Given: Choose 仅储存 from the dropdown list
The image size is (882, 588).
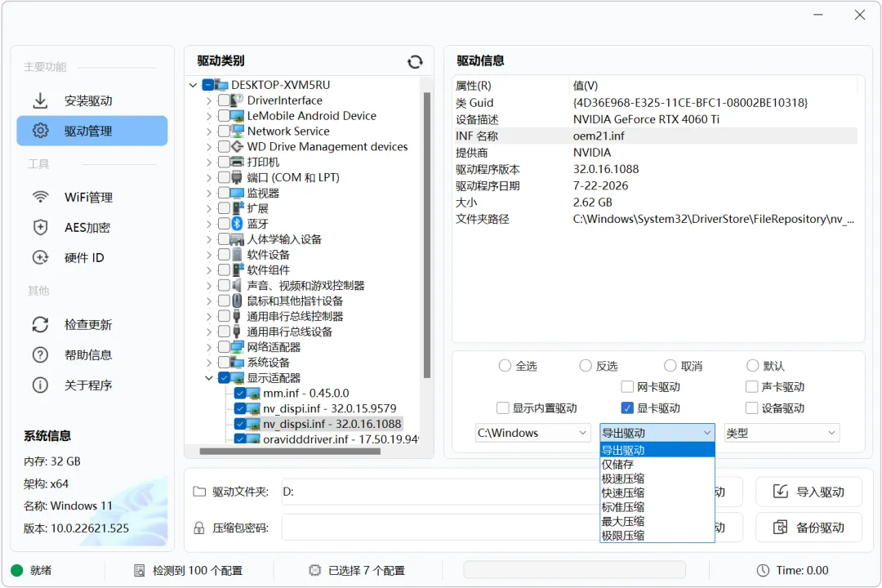Looking at the screenshot, I should pyautogui.click(x=657, y=464).
